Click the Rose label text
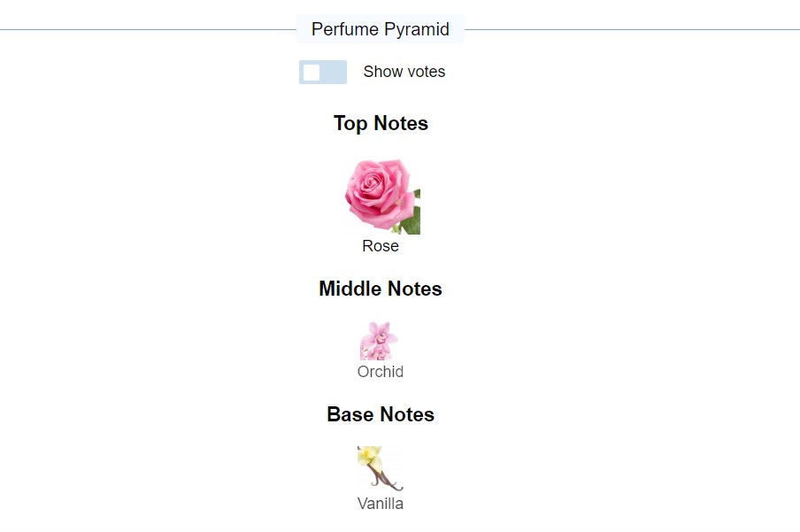 381,246
